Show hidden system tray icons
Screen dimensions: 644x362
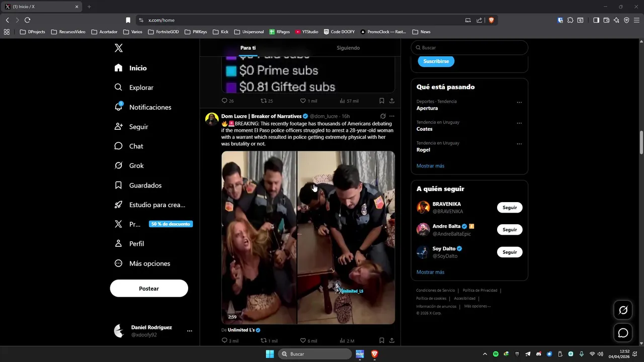pos(485,354)
